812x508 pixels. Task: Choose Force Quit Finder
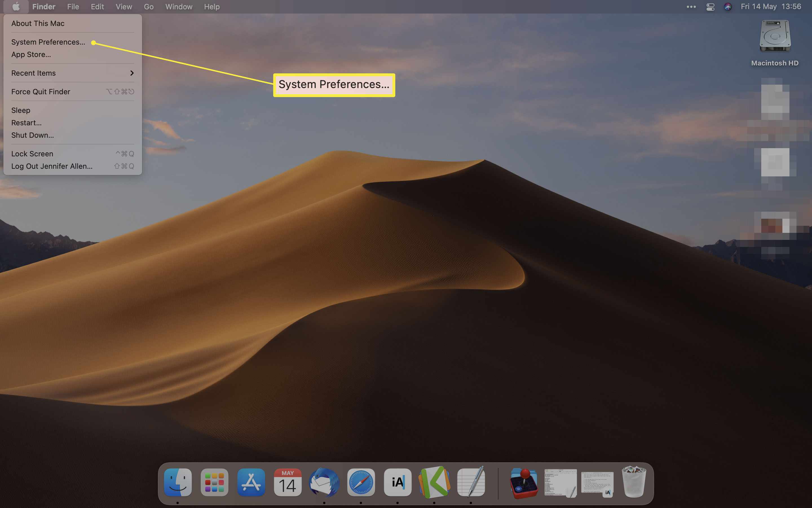coord(72,92)
